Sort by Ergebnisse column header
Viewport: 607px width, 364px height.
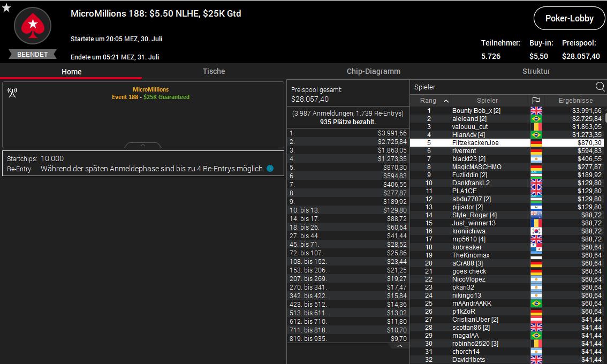tap(575, 101)
